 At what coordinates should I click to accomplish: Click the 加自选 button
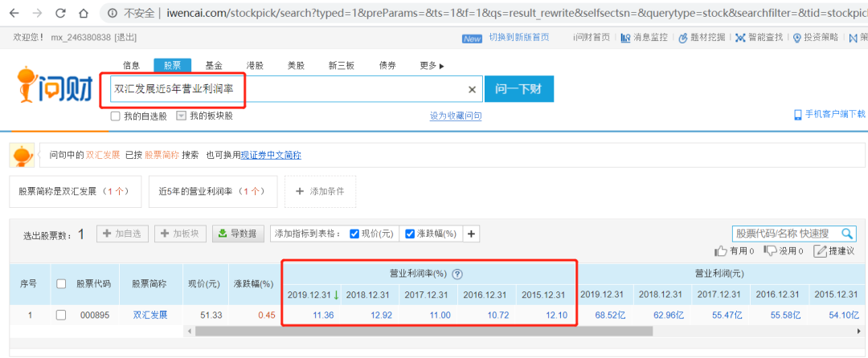[x=122, y=234]
